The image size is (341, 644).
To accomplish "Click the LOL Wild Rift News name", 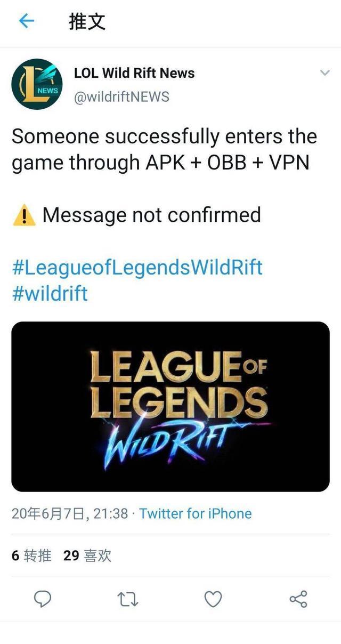I will (134, 73).
